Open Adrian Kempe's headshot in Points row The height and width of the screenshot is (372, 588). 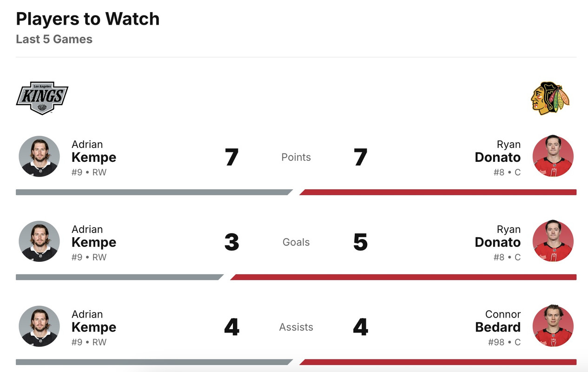39,156
